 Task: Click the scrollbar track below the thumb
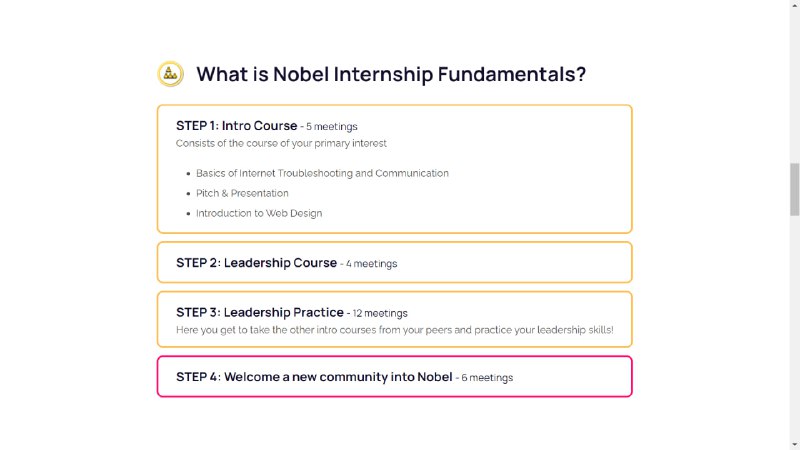coord(794,327)
